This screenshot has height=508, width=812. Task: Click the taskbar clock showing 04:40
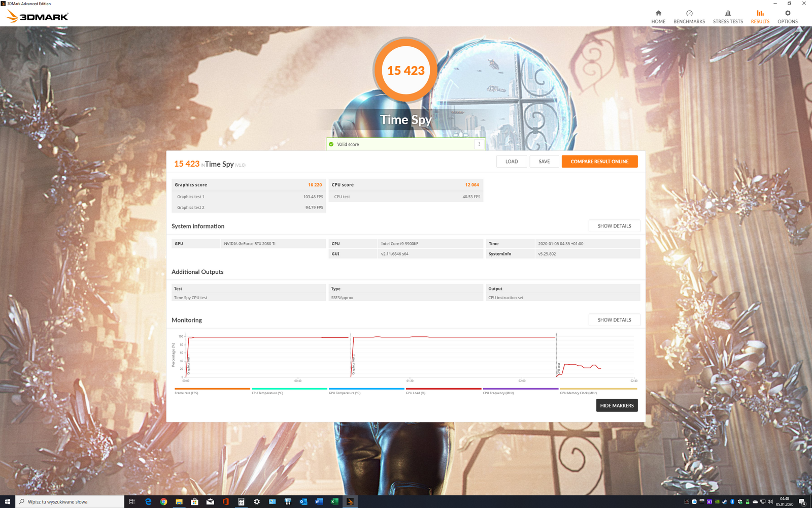point(785,501)
